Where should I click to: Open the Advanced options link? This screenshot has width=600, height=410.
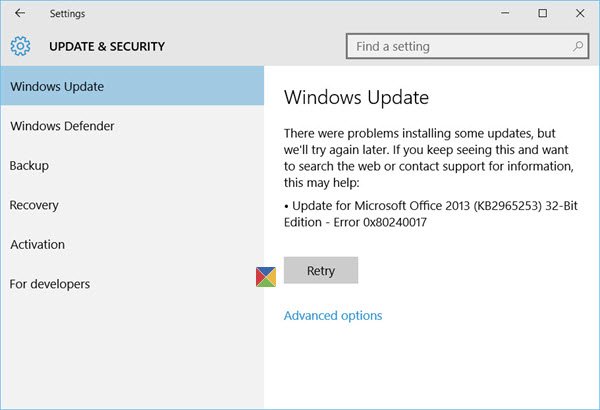(x=333, y=315)
